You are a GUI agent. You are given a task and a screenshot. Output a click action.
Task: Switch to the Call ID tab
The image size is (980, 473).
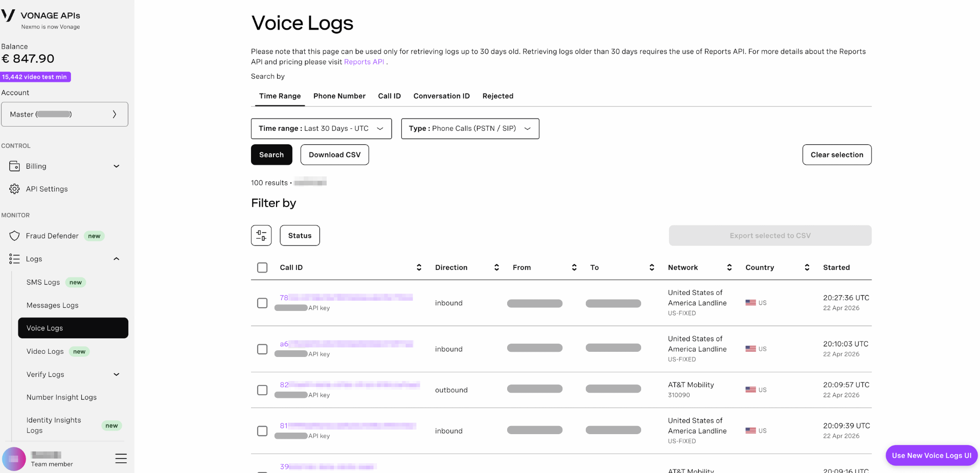389,96
